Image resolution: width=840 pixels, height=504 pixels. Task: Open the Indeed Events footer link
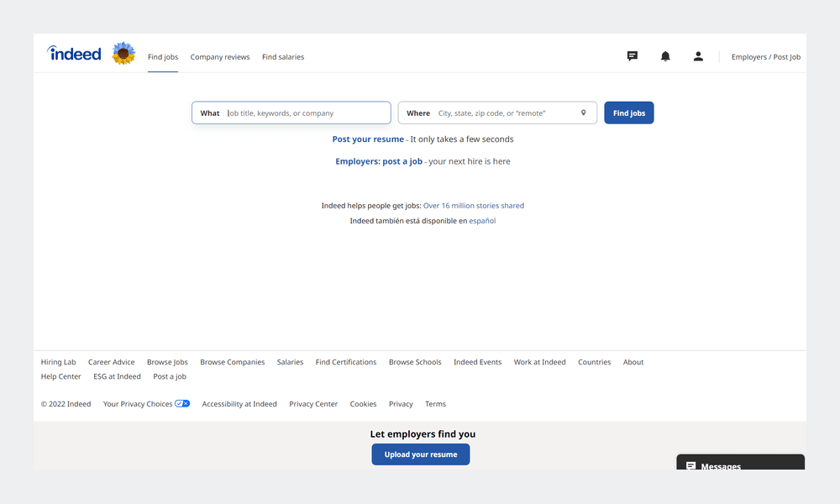coord(477,362)
